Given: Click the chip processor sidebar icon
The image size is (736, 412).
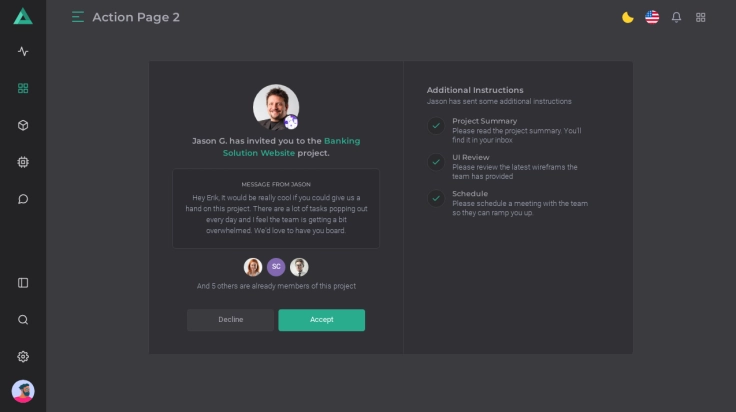Looking at the screenshot, I should point(23,162).
